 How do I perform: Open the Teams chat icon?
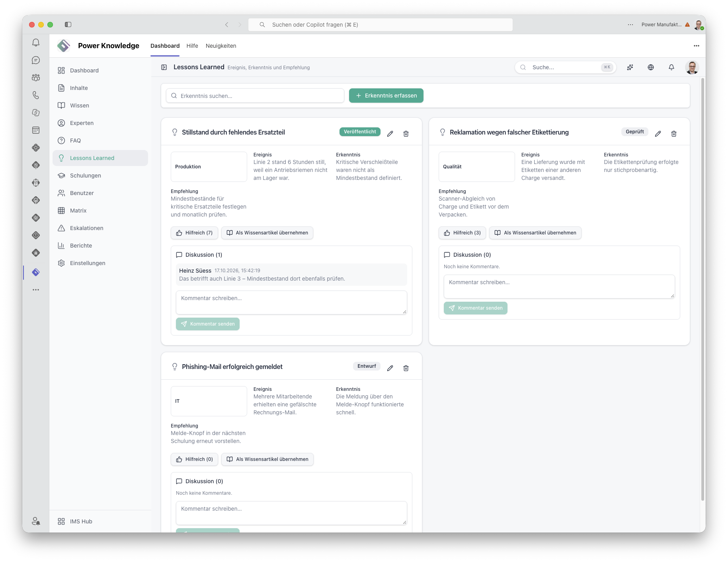pos(36,60)
